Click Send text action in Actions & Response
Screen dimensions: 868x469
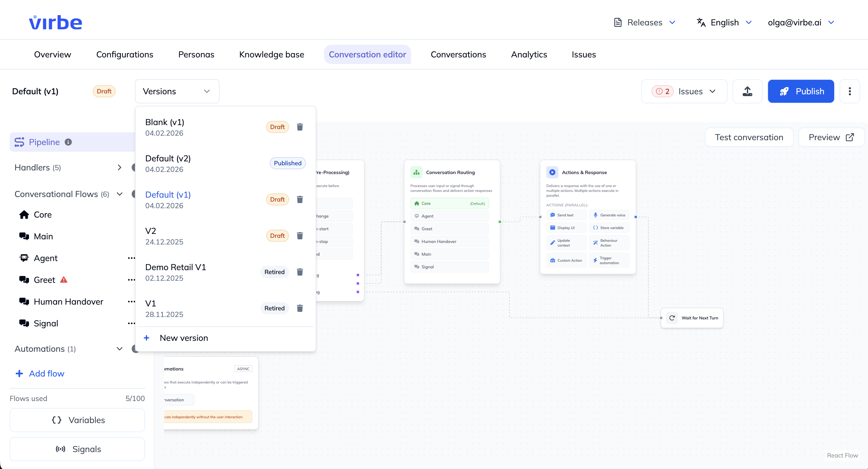[x=566, y=215]
